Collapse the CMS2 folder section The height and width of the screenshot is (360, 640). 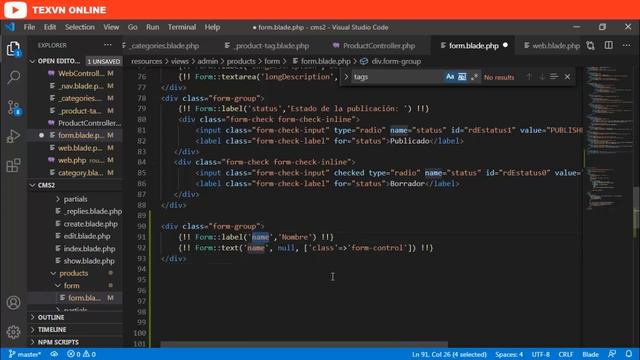tap(32, 185)
